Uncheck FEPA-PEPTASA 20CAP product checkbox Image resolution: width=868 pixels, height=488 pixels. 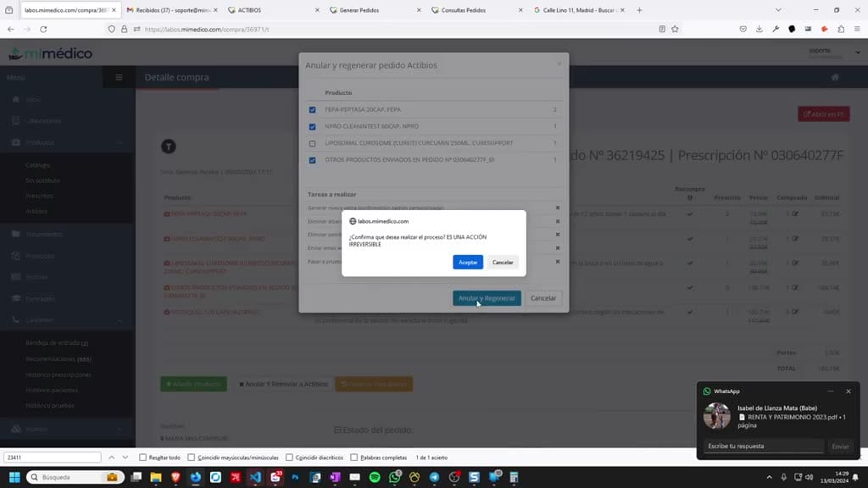coord(312,109)
